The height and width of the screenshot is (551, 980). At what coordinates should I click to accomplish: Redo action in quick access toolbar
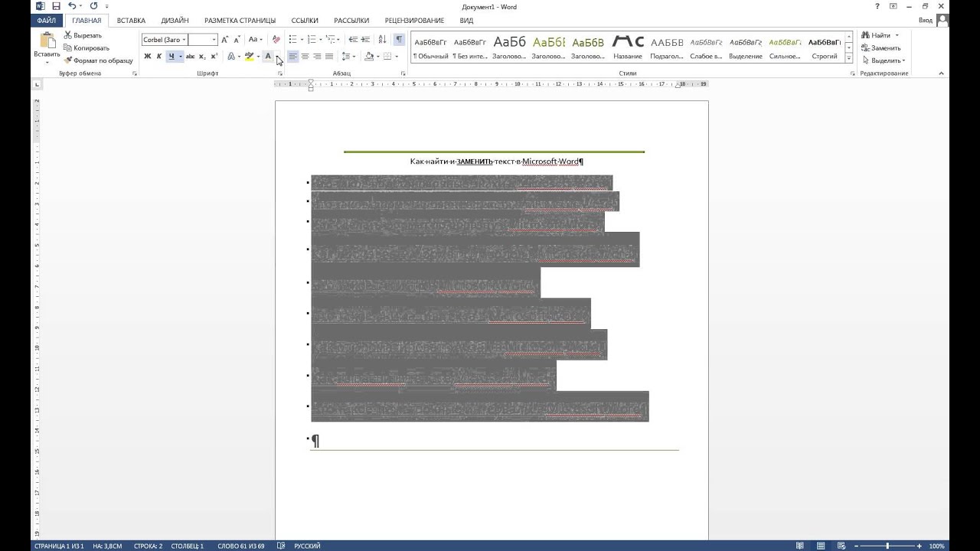(x=93, y=6)
